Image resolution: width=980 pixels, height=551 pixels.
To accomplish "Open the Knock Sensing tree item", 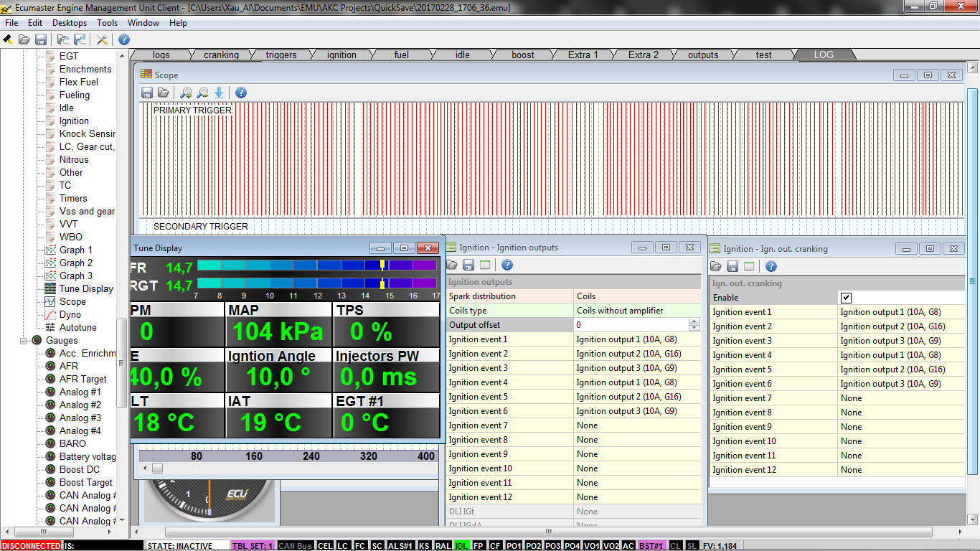I will coord(87,133).
